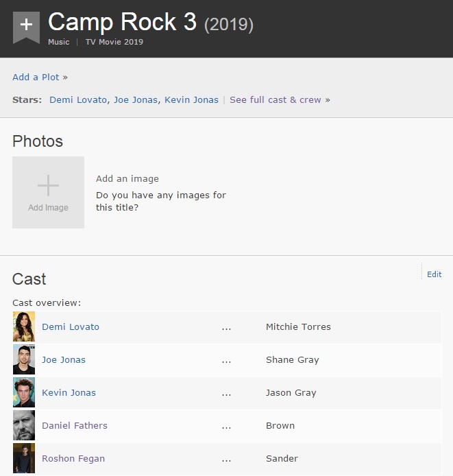Open Demi Lovato cast photo thumbnail

coord(24,326)
